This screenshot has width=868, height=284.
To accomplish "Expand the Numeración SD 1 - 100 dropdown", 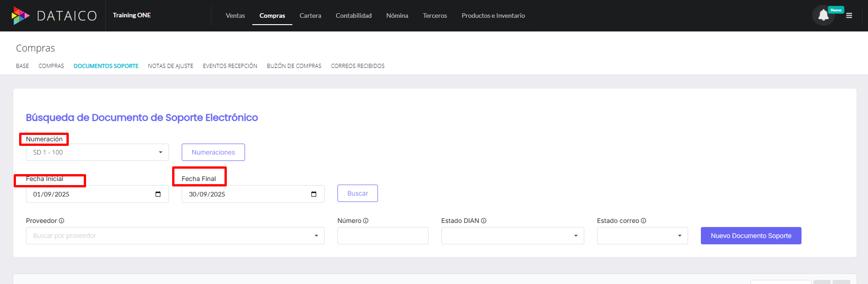I will pos(97,152).
